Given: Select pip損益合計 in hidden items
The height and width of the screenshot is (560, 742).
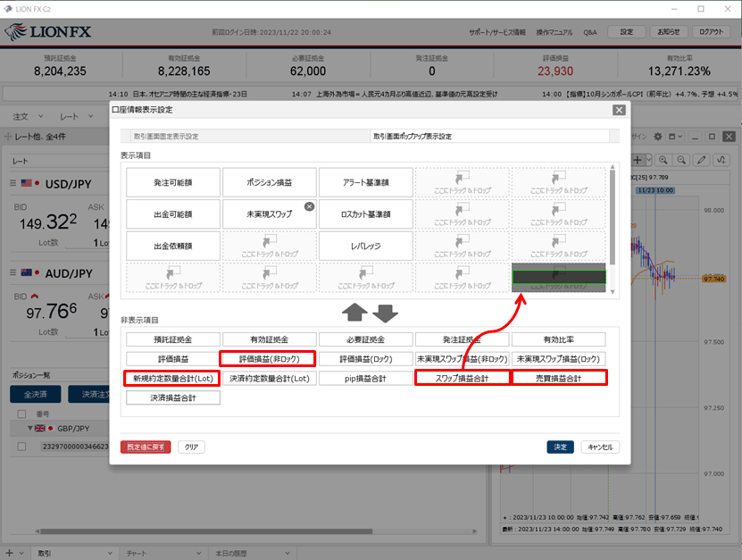Looking at the screenshot, I should click(x=366, y=378).
